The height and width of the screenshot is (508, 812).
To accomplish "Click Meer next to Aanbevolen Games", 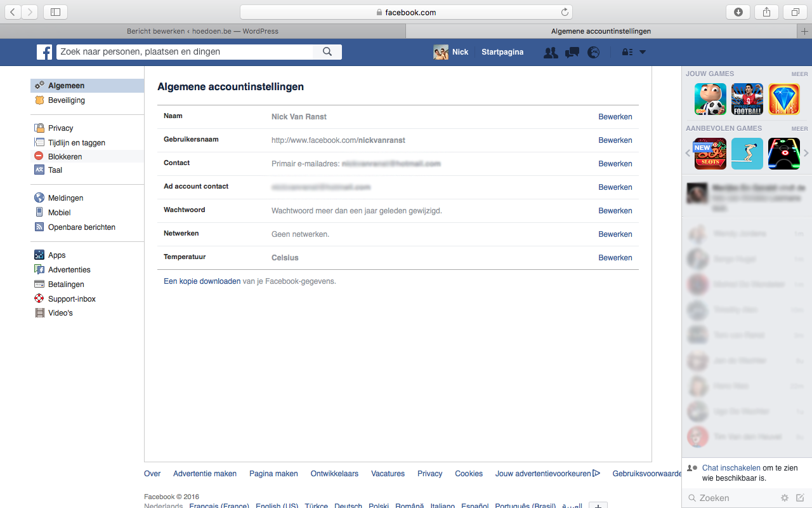I will (x=799, y=129).
